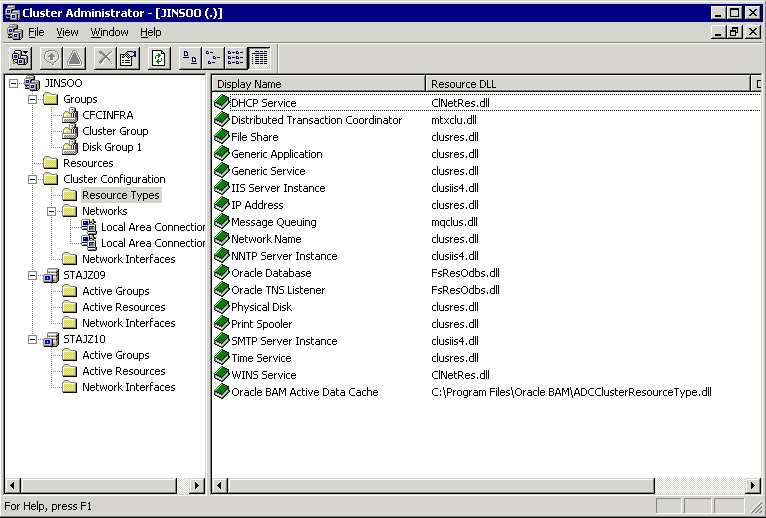Select Active Resources under STAJZ09
The image size is (766, 518).
pyautogui.click(x=124, y=307)
